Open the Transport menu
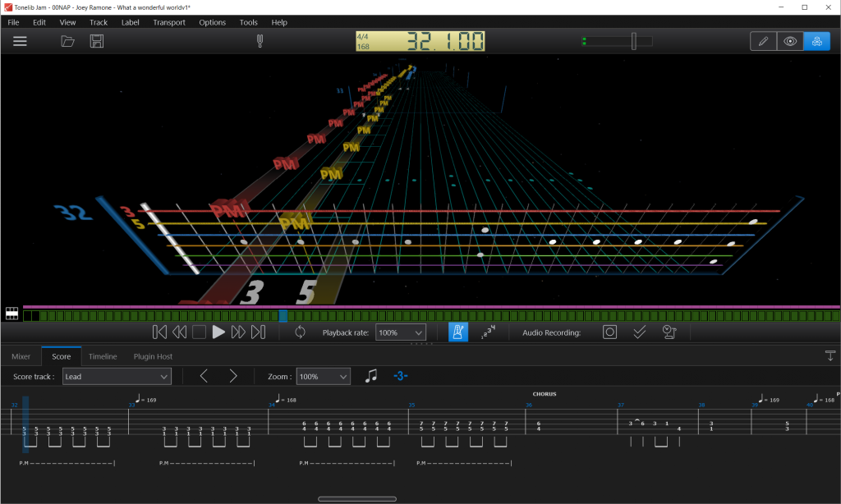 pos(168,22)
